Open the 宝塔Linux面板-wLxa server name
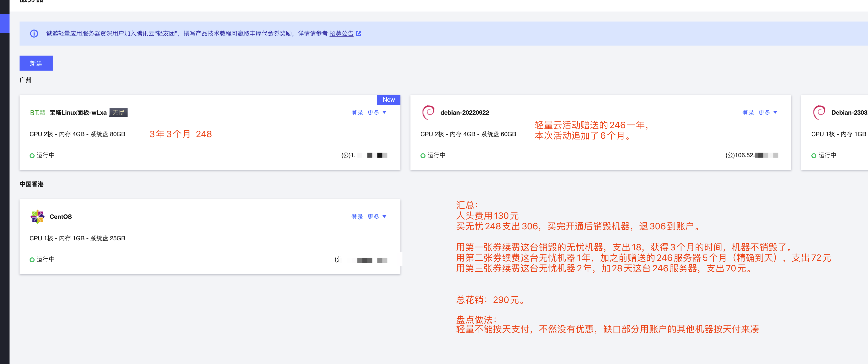Image resolution: width=868 pixels, height=364 pixels. pos(78,112)
